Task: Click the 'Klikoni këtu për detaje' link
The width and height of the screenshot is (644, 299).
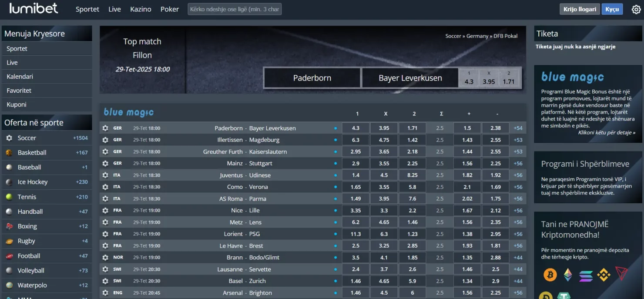Action: [606, 132]
